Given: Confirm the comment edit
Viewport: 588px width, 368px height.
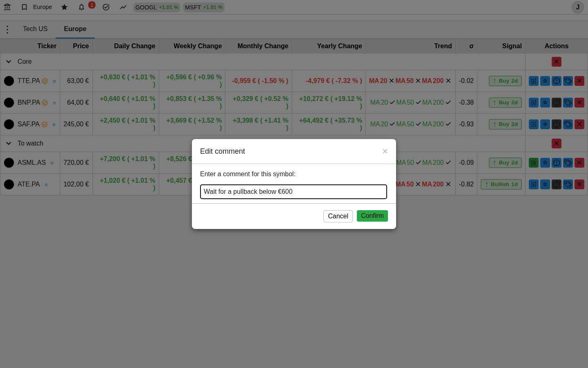Looking at the screenshot, I should coord(372,216).
